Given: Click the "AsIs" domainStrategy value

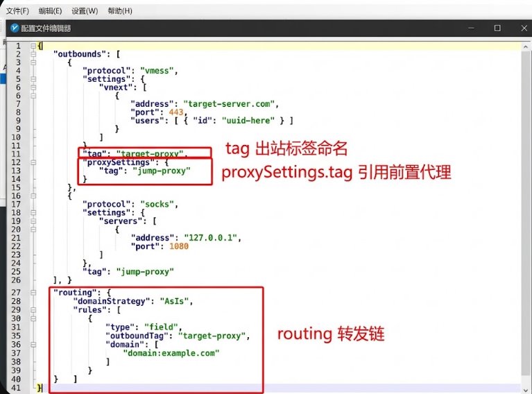Looking at the screenshot, I should [174, 301].
